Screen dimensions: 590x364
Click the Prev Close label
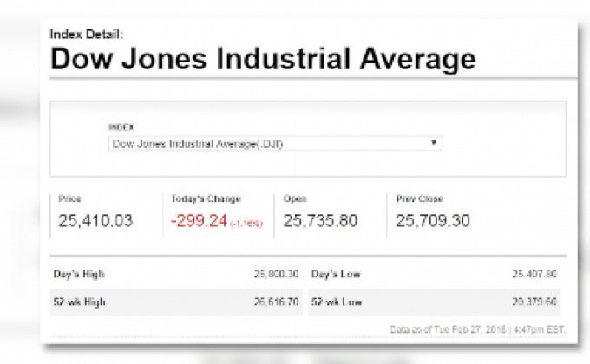[419, 198]
